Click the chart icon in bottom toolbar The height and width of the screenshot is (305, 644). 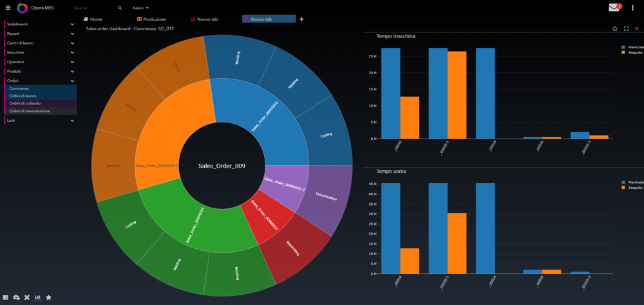(x=38, y=297)
